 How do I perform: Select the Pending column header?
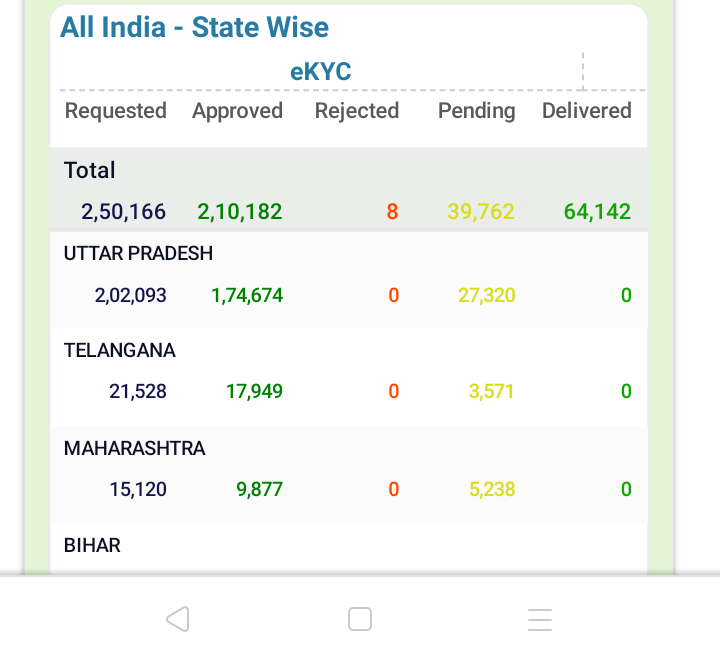477,111
